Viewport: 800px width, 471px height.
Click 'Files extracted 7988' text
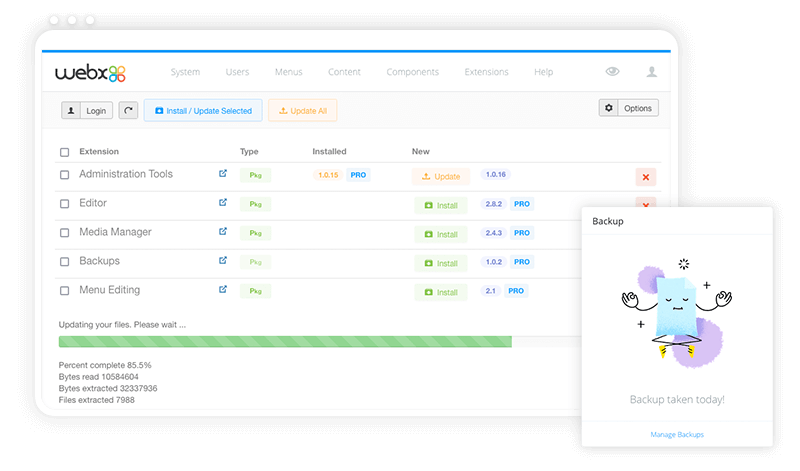click(x=96, y=400)
